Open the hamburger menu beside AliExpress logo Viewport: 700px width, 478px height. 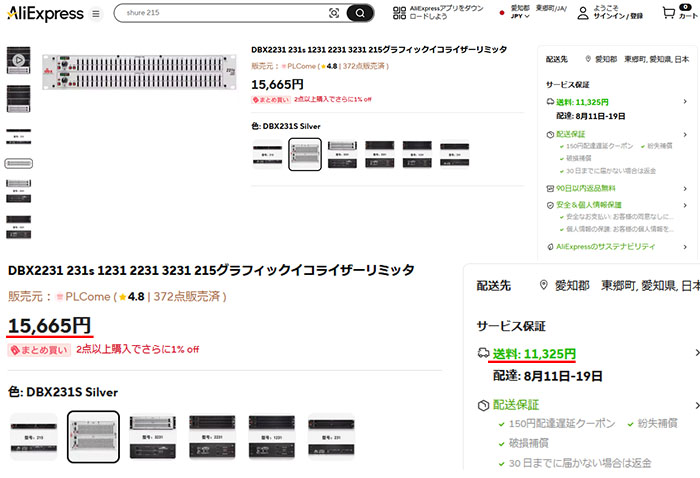click(x=96, y=14)
